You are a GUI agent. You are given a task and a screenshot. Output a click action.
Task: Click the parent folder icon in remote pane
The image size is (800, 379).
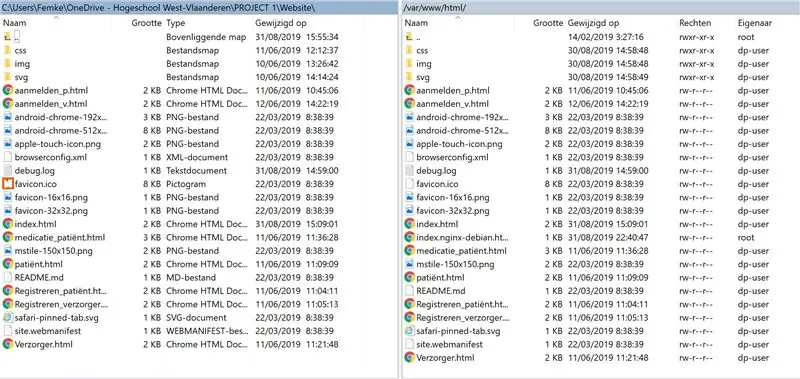(409, 37)
